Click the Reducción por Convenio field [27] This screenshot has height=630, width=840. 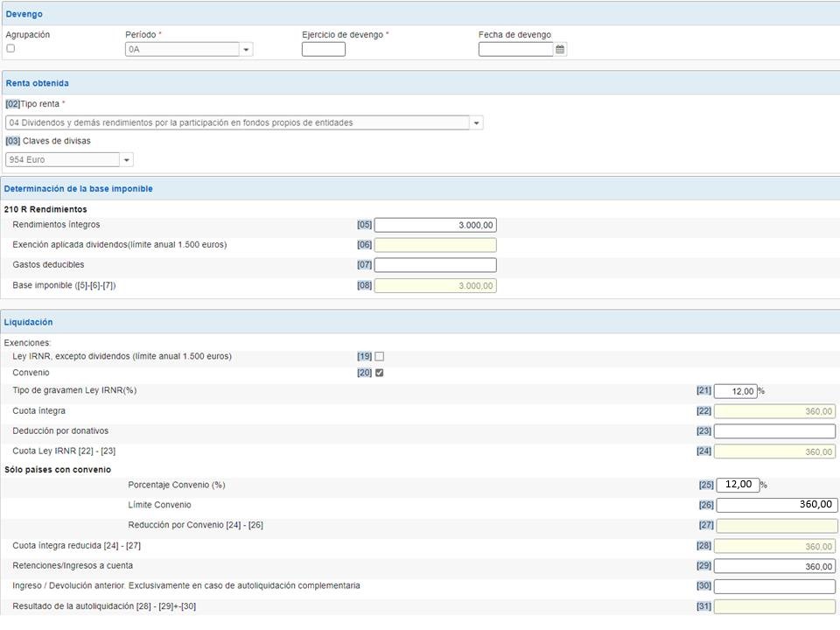coord(777,525)
